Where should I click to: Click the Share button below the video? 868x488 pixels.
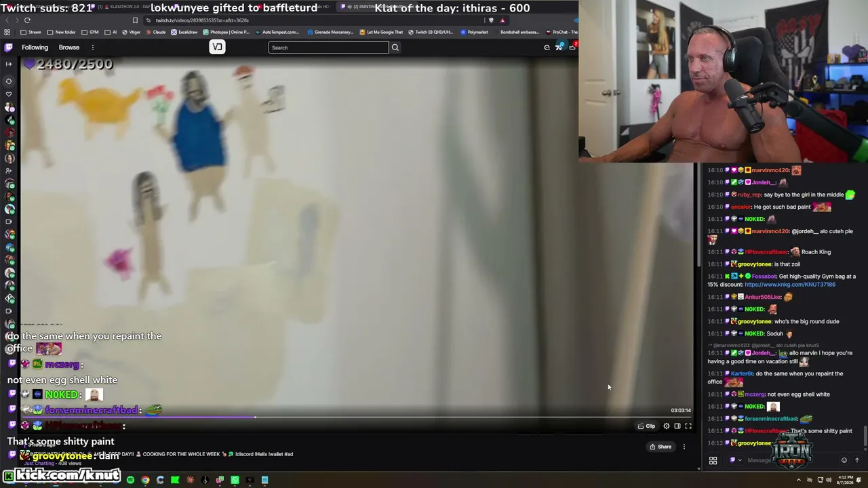coord(660,447)
